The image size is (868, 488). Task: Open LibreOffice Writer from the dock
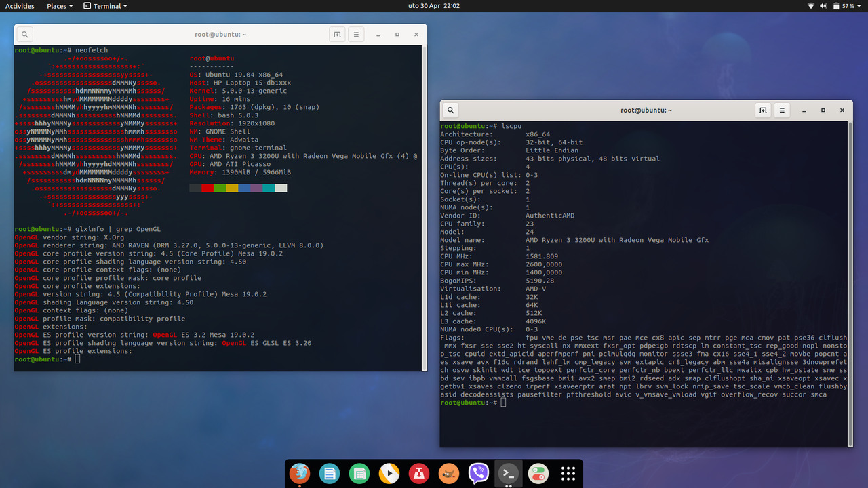(330, 474)
